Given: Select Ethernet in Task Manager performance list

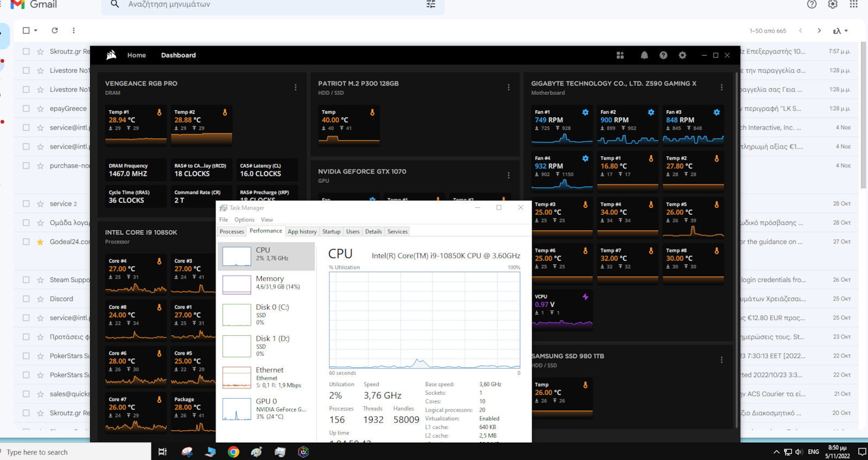Looking at the screenshot, I should (266, 378).
